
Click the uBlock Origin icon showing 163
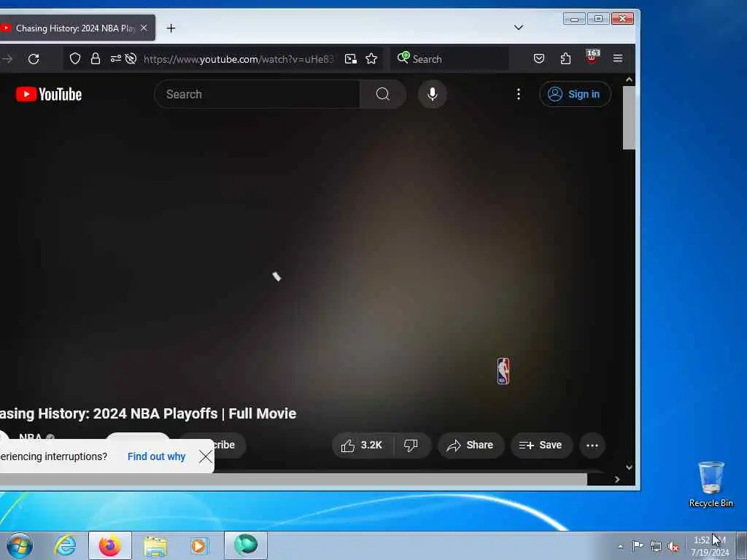coord(592,57)
